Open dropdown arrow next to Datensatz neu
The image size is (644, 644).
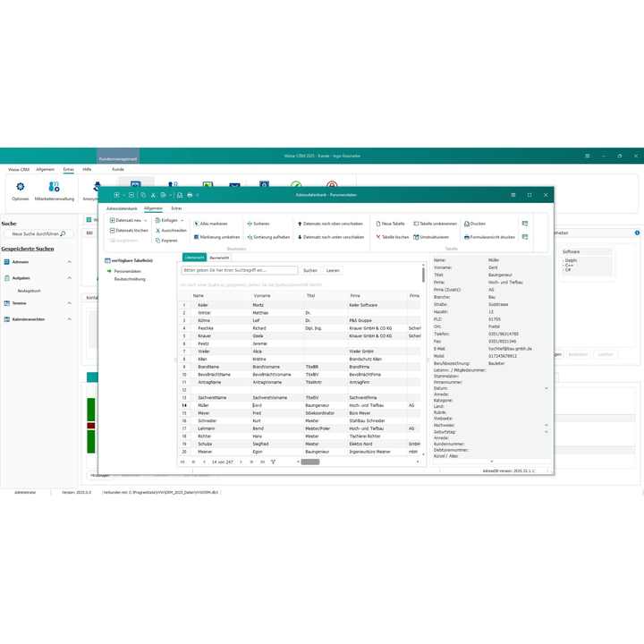coord(146,221)
